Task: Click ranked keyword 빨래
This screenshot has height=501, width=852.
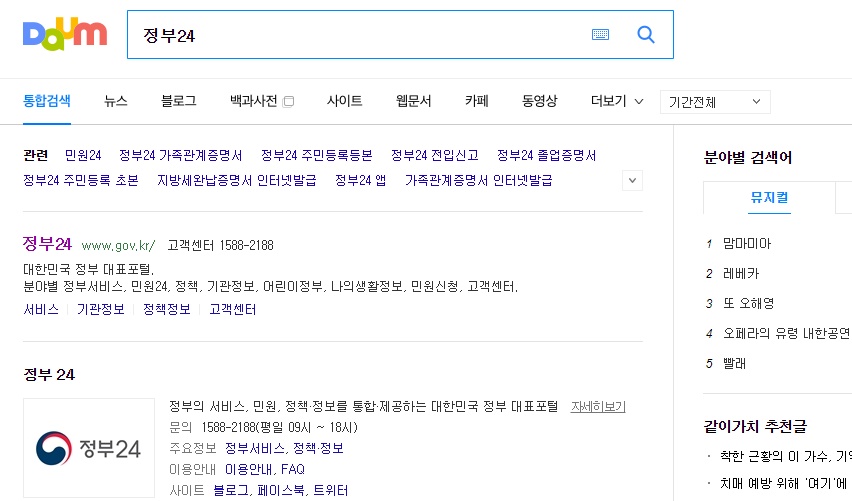Action: click(x=734, y=363)
